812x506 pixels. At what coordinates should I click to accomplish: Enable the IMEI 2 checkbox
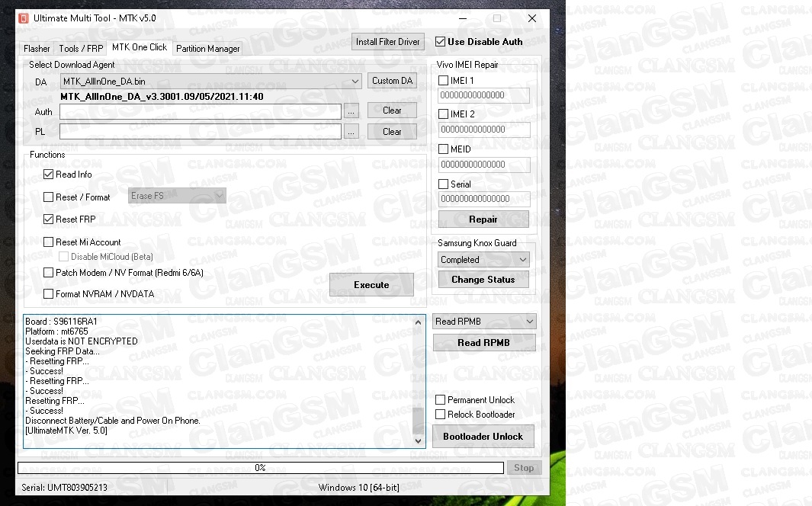tap(443, 114)
